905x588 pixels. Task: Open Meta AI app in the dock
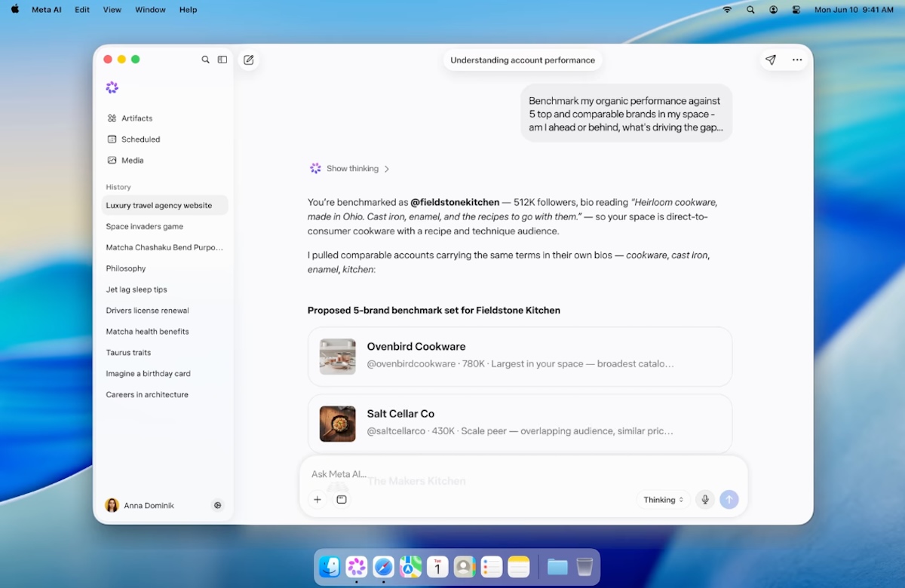click(x=357, y=567)
